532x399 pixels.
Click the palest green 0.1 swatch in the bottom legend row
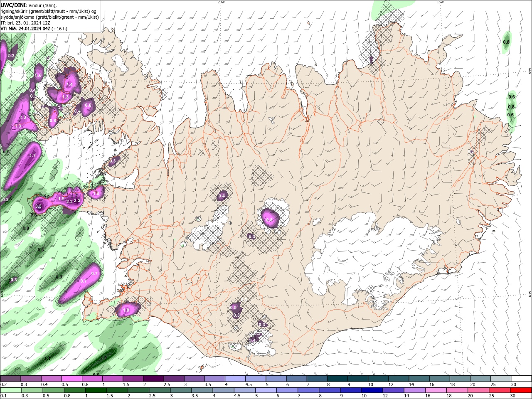tap(11, 390)
